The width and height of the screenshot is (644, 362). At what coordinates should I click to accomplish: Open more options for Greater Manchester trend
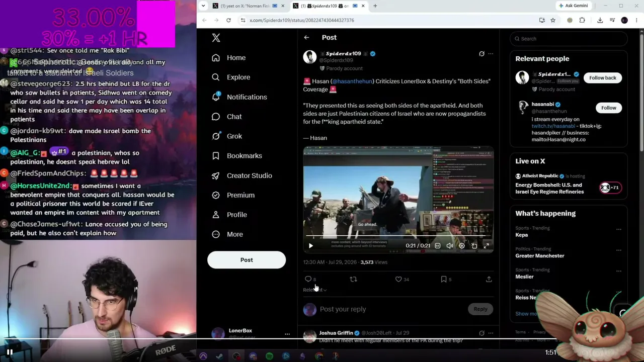tap(619, 250)
